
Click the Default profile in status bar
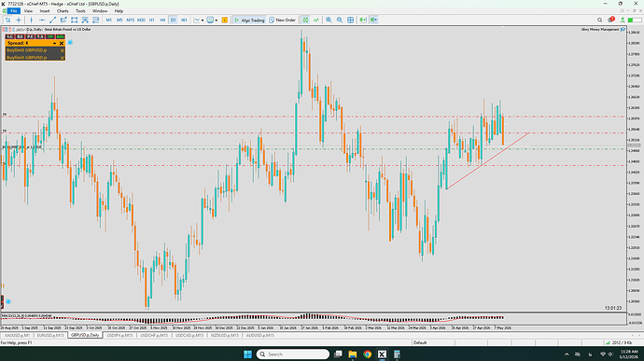click(420, 342)
